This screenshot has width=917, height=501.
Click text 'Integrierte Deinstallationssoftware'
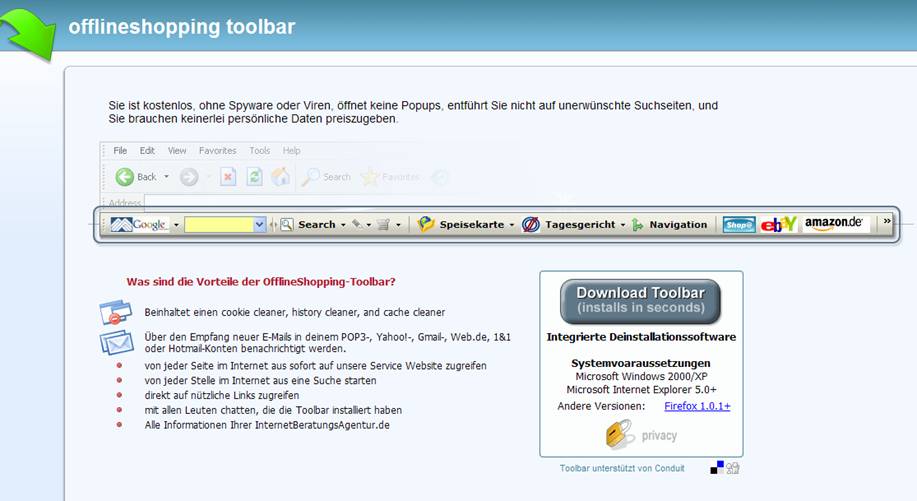coord(641,337)
